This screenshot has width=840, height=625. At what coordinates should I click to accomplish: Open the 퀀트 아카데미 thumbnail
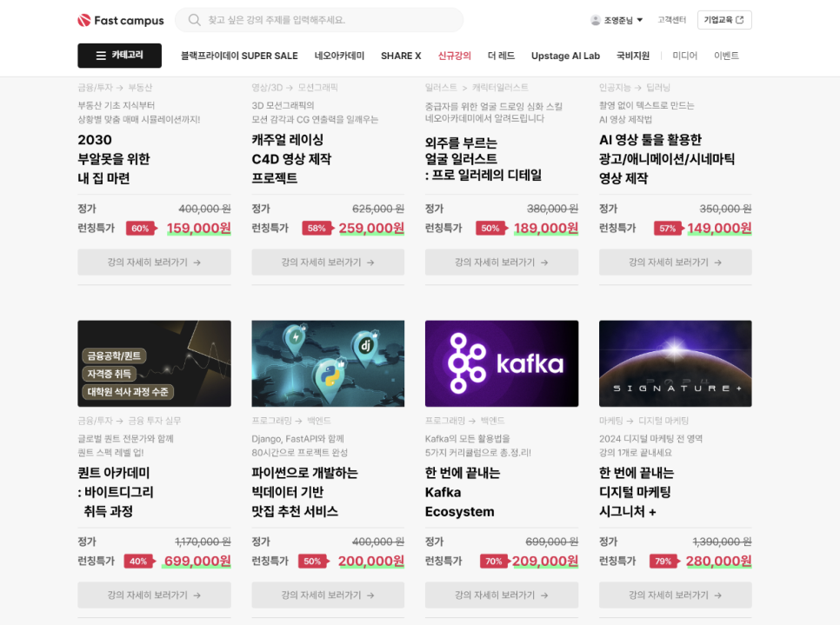154,363
